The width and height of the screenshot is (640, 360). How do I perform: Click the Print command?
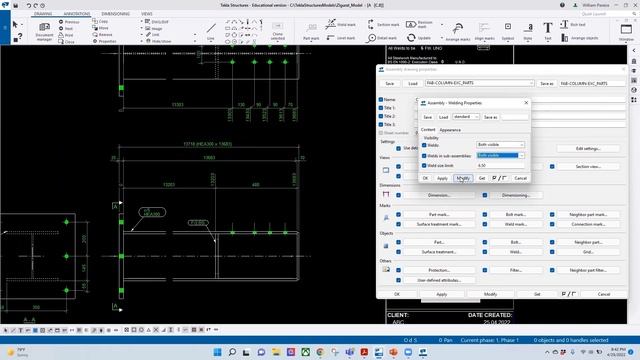coord(66,35)
